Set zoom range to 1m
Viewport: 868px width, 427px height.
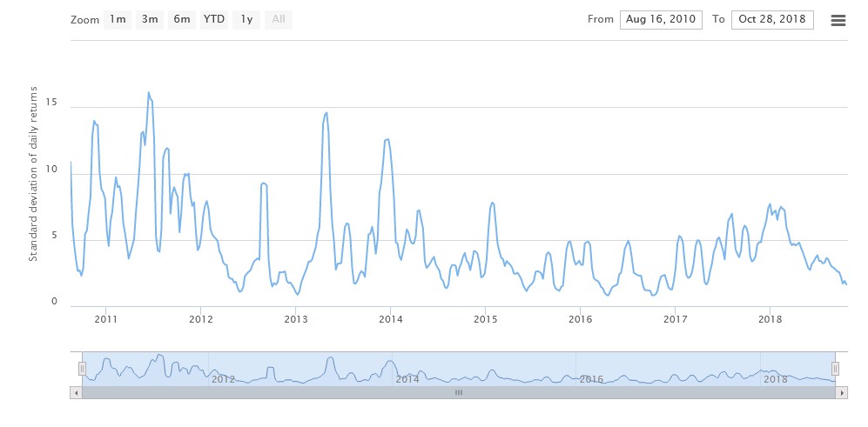click(118, 19)
